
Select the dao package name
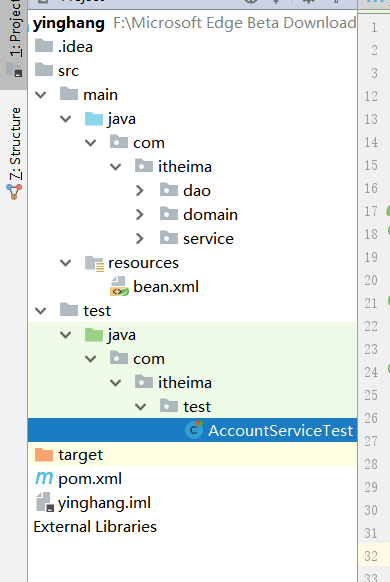pyautogui.click(x=197, y=191)
